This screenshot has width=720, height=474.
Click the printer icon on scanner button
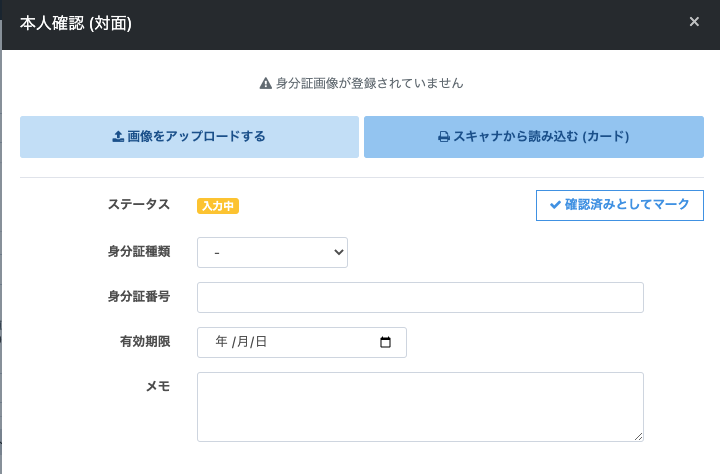(444, 137)
